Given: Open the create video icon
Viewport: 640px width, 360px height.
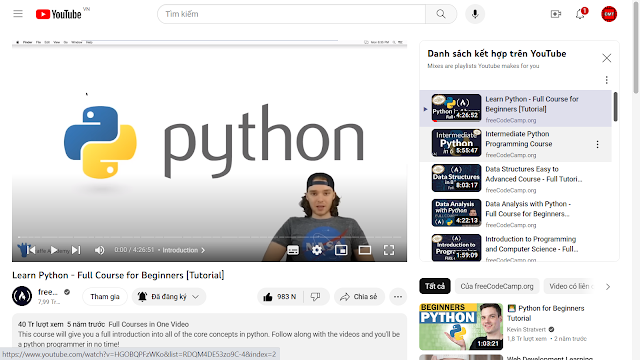Looking at the screenshot, I should pyautogui.click(x=556, y=14).
